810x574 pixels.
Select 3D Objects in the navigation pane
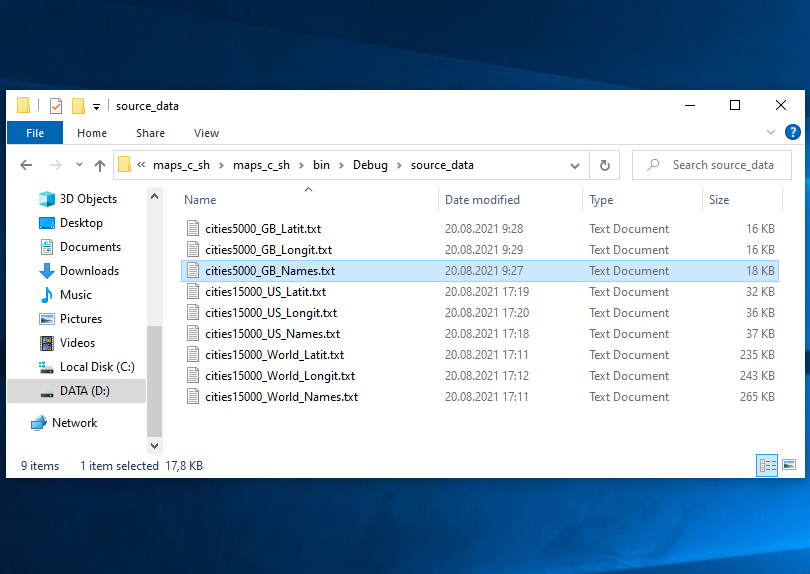[78, 199]
